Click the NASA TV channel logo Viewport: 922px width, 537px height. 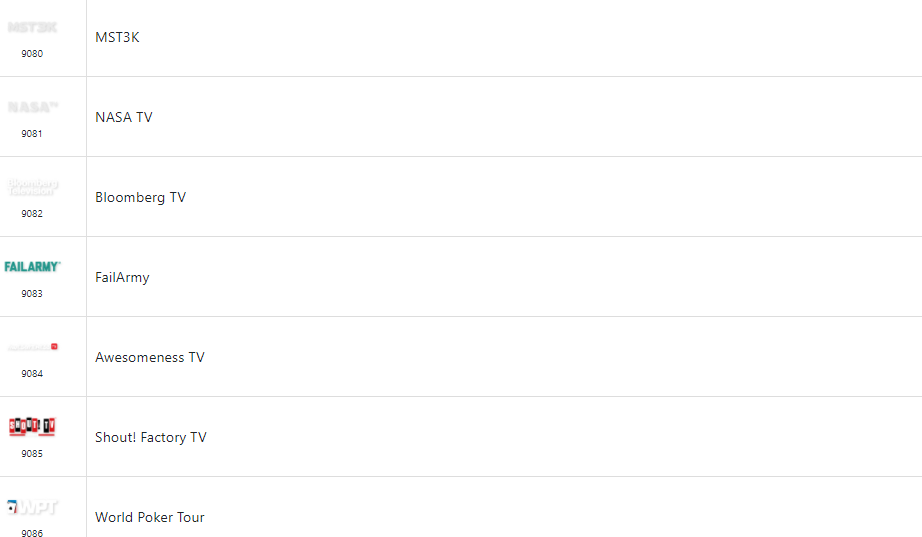point(32,107)
